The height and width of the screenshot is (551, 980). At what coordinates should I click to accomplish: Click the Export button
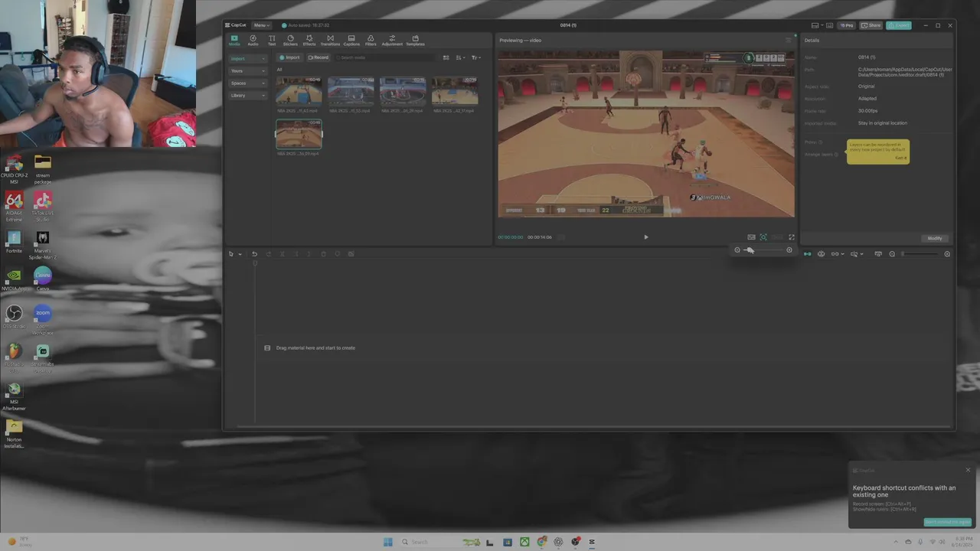[x=899, y=25]
